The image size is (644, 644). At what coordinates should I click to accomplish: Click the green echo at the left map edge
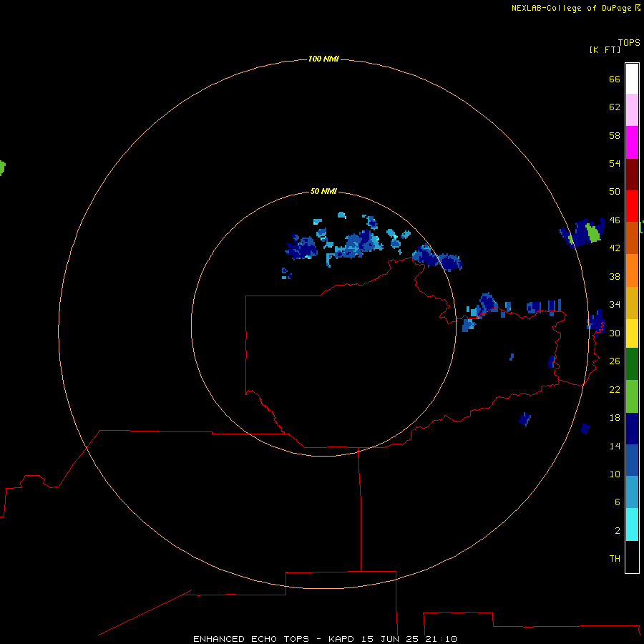tap(2, 168)
